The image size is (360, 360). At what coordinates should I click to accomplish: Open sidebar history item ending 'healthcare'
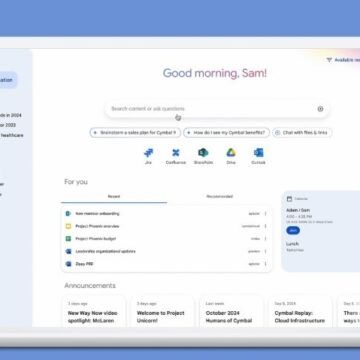[x=12, y=135]
